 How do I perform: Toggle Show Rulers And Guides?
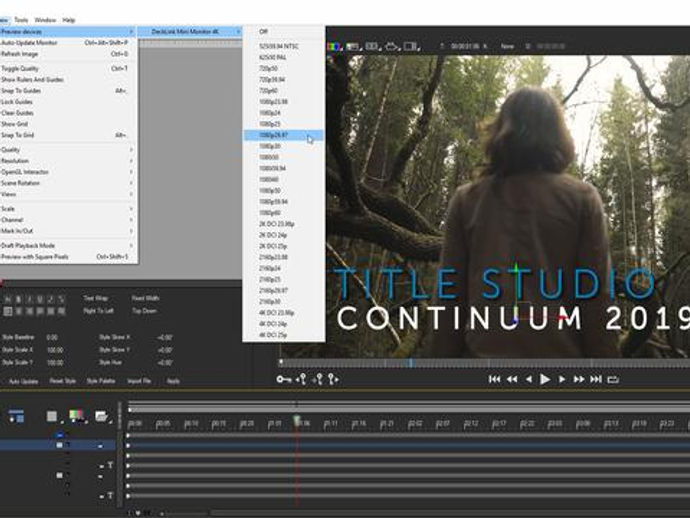tap(68, 80)
